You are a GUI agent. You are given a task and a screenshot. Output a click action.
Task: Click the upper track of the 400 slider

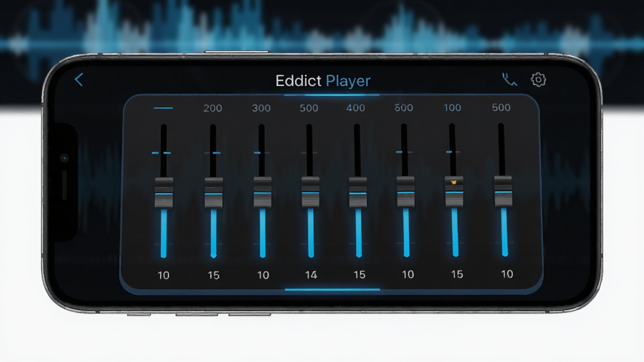click(357, 151)
